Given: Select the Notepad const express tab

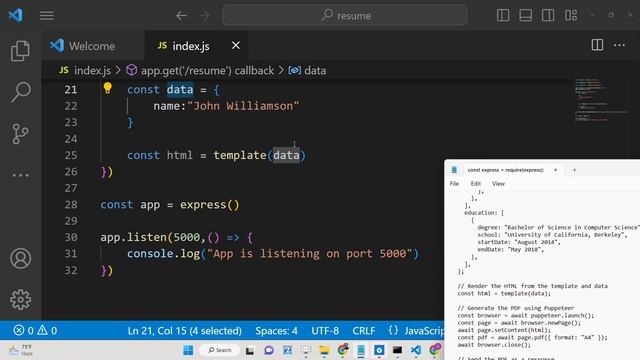Looking at the screenshot, I should [x=505, y=170].
